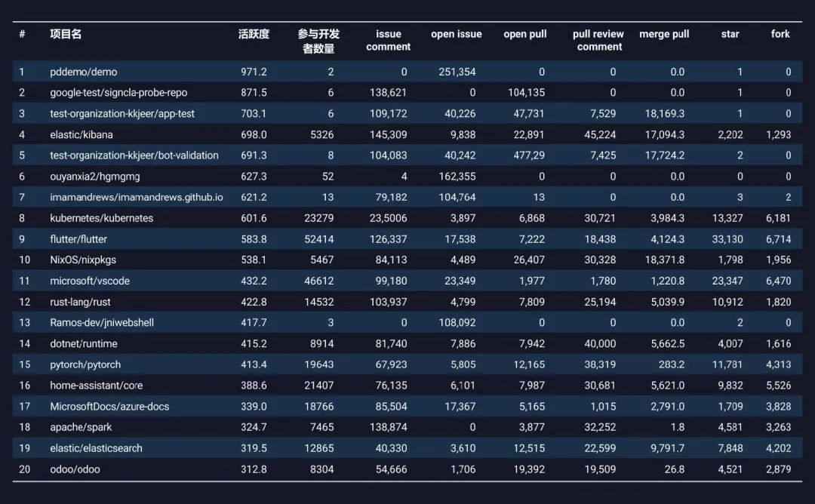Image resolution: width=815 pixels, height=504 pixels.
Task: Open the odoo/odoo project name
Action: tap(75, 469)
